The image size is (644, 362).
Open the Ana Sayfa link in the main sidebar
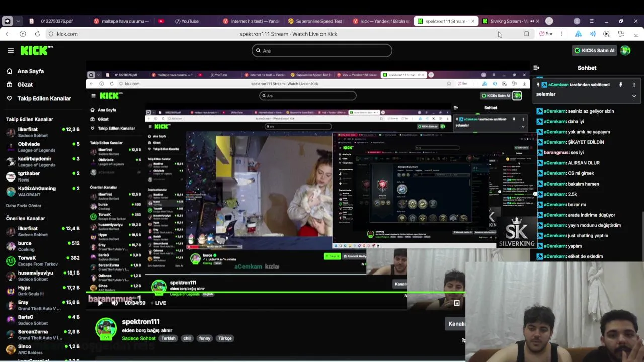coord(31,71)
